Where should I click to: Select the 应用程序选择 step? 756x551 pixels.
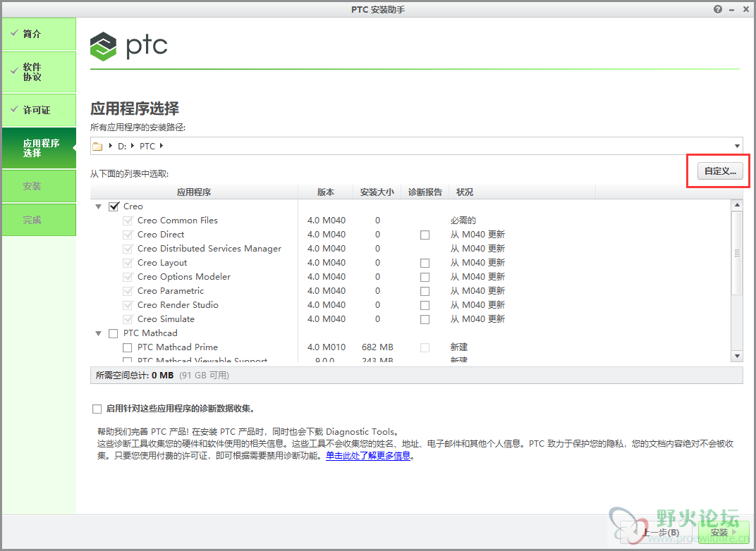pyautogui.click(x=39, y=148)
